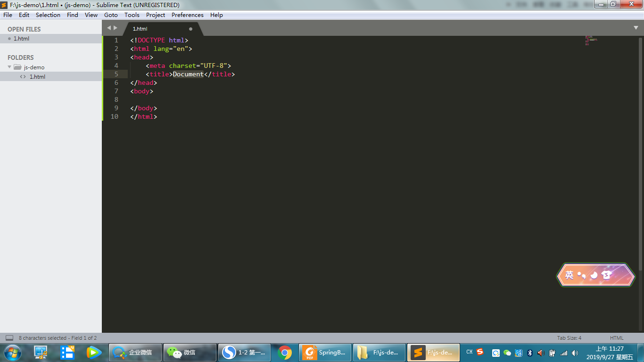Click the html lang="en" line
The width and height of the screenshot is (644, 362).
161,49
